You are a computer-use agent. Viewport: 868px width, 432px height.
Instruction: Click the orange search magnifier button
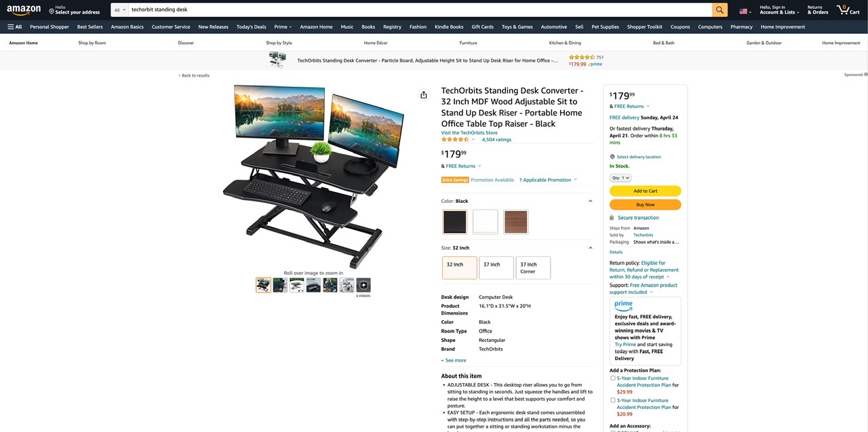click(719, 10)
